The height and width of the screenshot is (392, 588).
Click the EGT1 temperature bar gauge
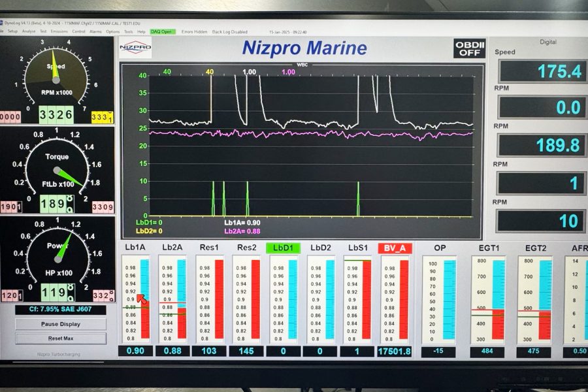pos(489,300)
